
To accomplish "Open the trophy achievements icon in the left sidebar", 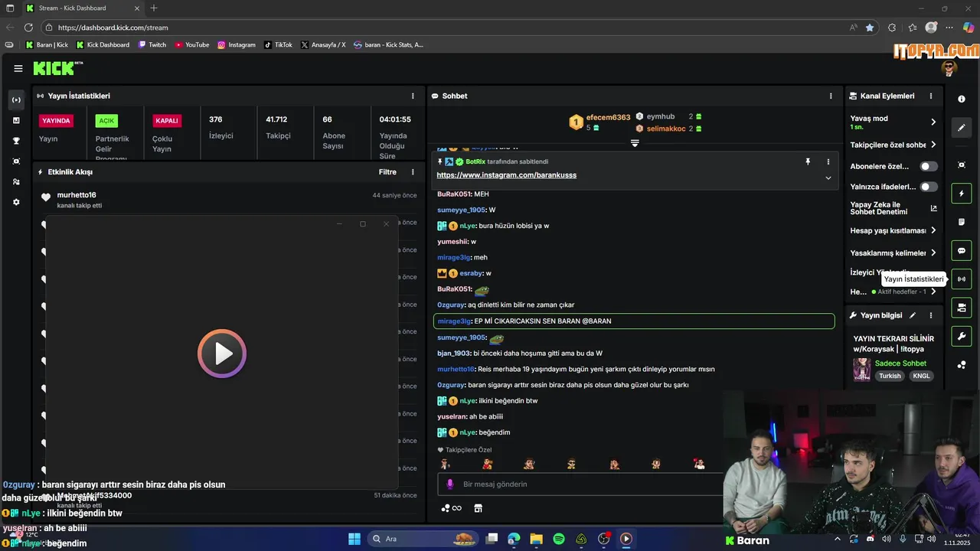I will tap(16, 141).
